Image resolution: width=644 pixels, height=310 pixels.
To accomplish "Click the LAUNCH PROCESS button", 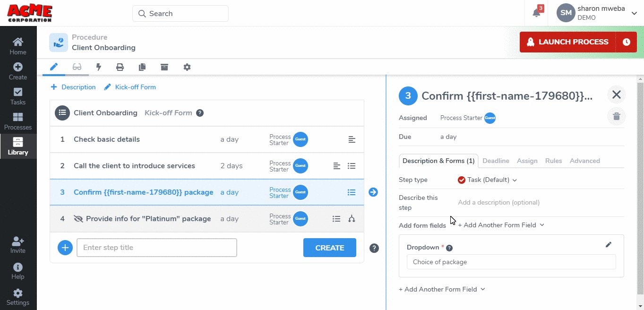I will click(567, 42).
